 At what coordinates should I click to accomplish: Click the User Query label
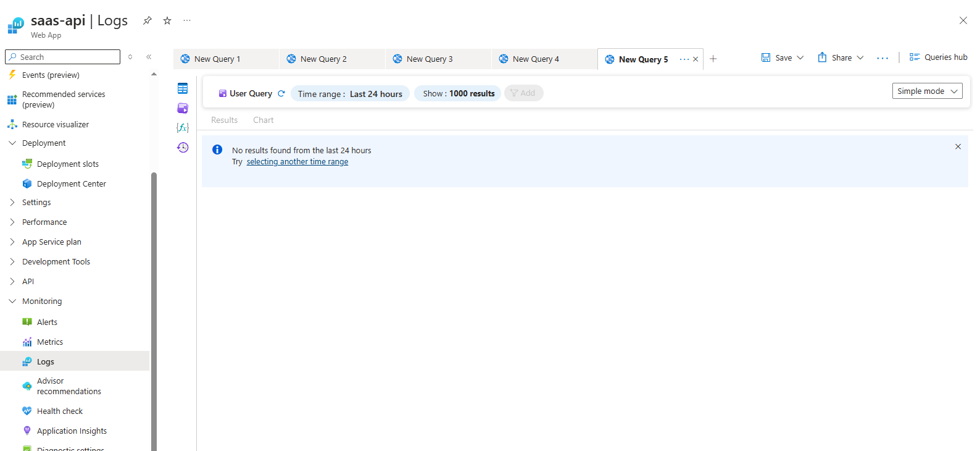click(251, 93)
